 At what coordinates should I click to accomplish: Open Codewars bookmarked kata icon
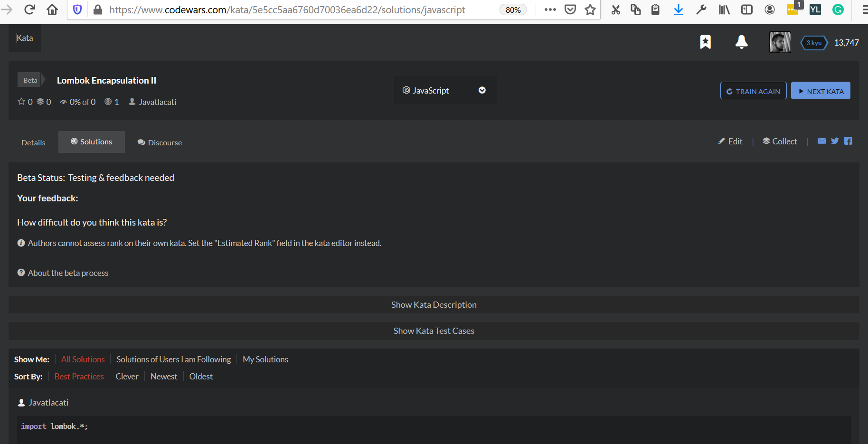click(706, 42)
